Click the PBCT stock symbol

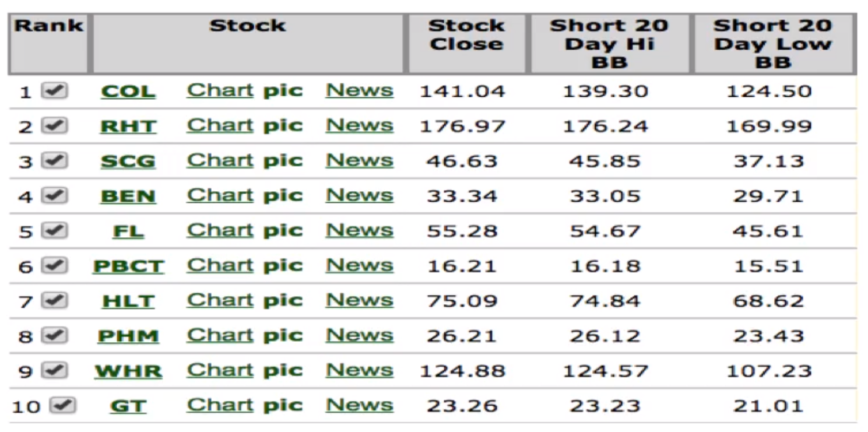coord(128,266)
